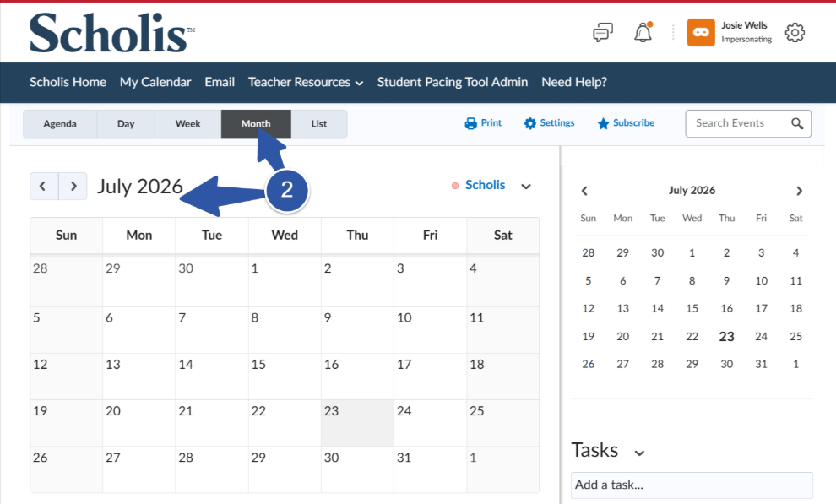Select July 20 in main calendar grid

coord(138,423)
